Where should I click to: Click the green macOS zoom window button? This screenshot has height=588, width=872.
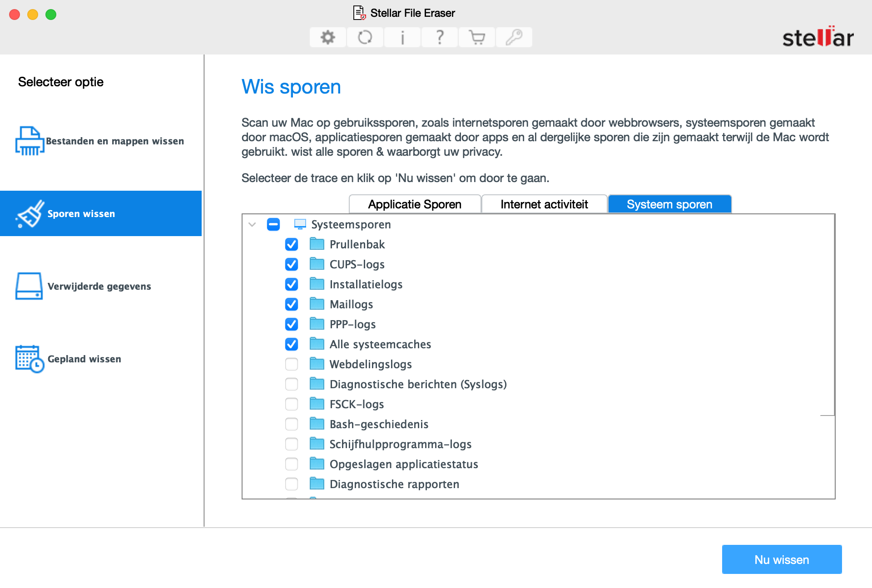51,15
